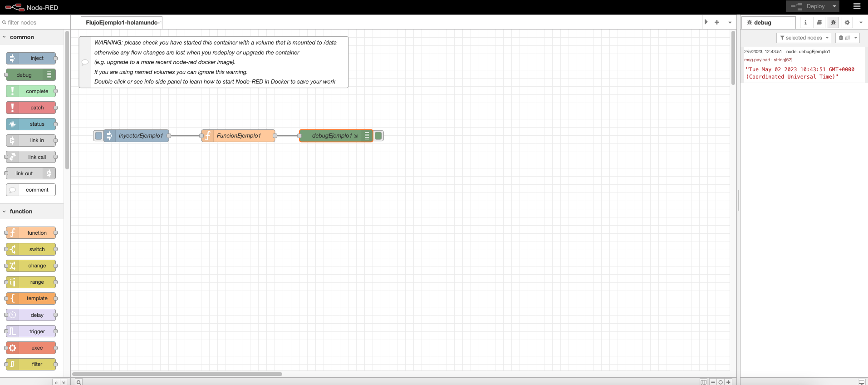Select the debugEjemplo1 node on canvas
The image size is (868, 385).
pos(336,136)
